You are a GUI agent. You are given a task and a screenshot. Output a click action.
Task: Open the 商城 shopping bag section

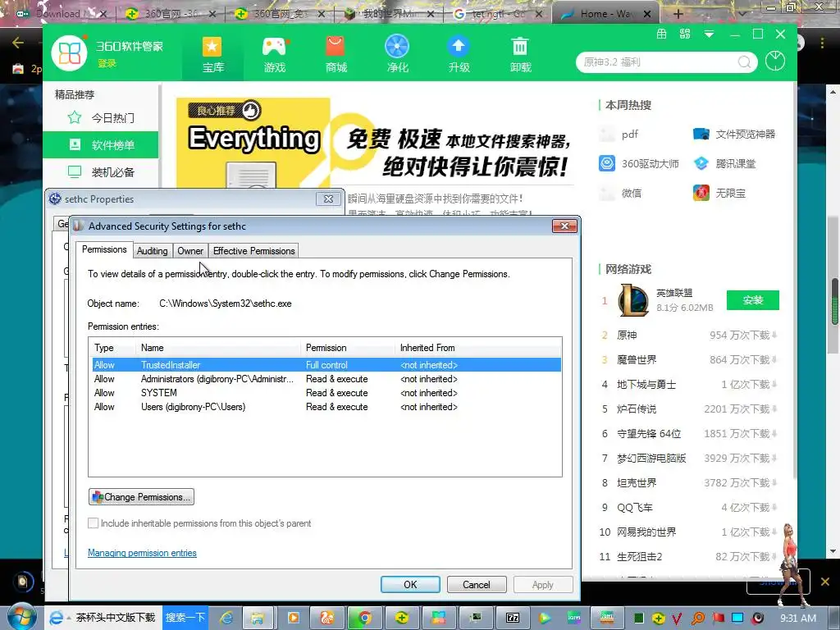[x=336, y=55]
